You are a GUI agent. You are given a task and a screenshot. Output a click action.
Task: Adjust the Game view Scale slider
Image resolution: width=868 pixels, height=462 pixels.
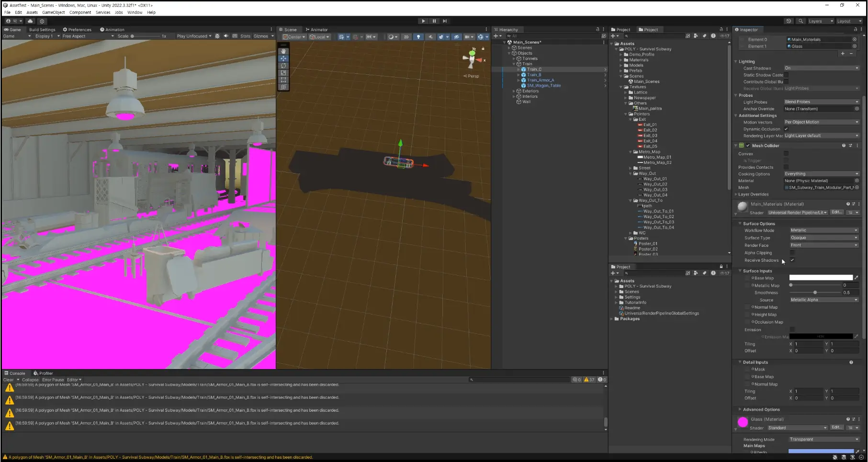[146, 36]
